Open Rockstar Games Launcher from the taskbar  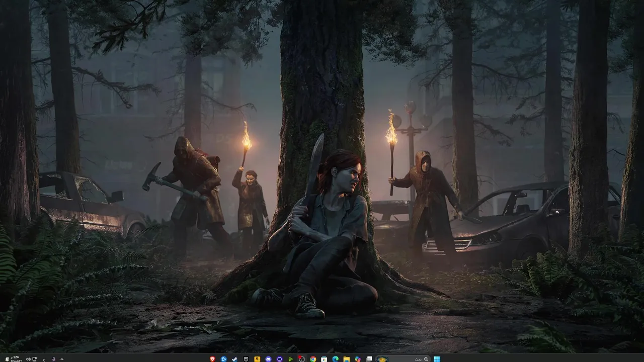point(257,359)
